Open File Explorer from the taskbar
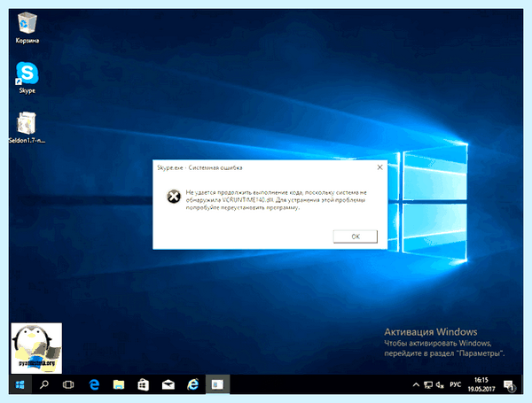Screen dimensions: 532x403 119,384
